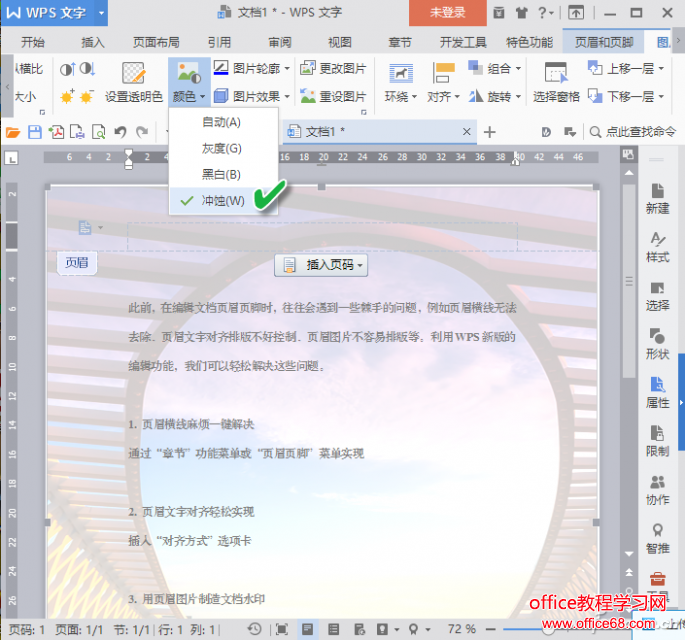The height and width of the screenshot is (640, 685).
Task: Decrease brightness sun icon
Action: (87, 97)
